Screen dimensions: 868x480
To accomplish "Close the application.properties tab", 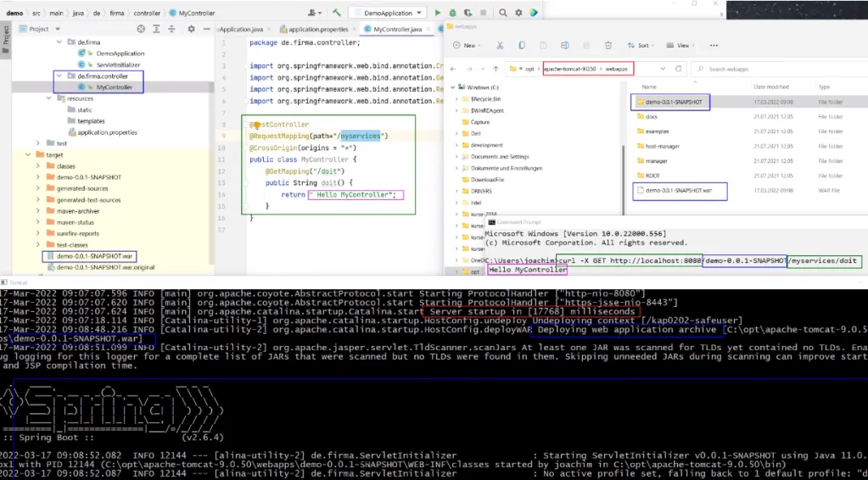I will point(353,30).
